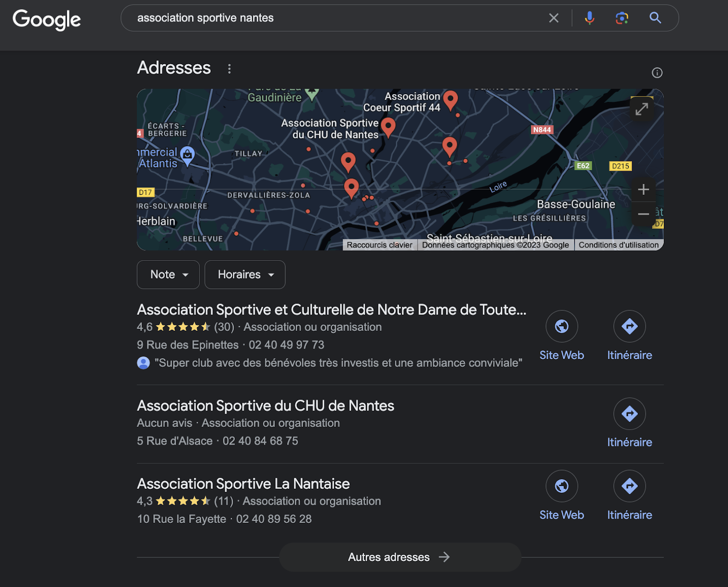
Task: Start voice search with the microphone icon
Action: (x=590, y=18)
